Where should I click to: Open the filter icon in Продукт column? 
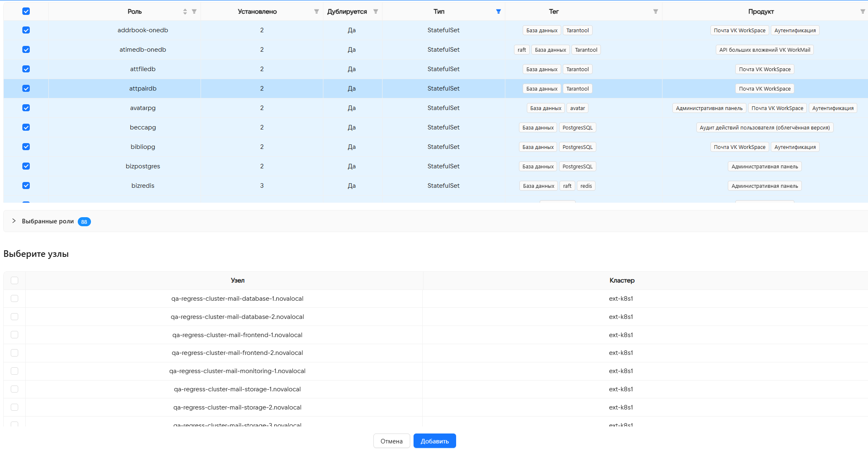coord(863,12)
